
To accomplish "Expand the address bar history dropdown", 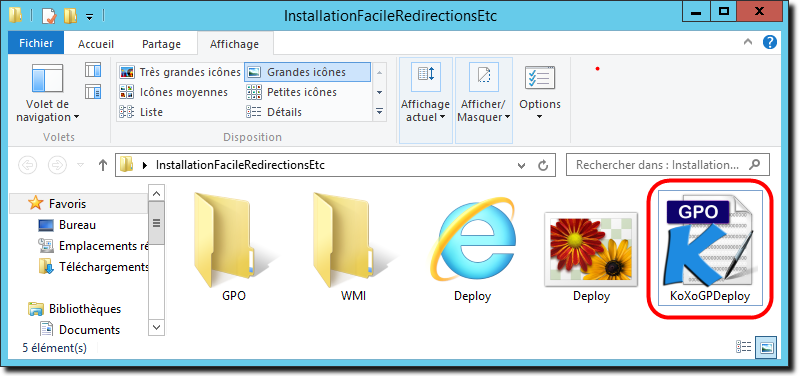I will click(x=521, y=165).
